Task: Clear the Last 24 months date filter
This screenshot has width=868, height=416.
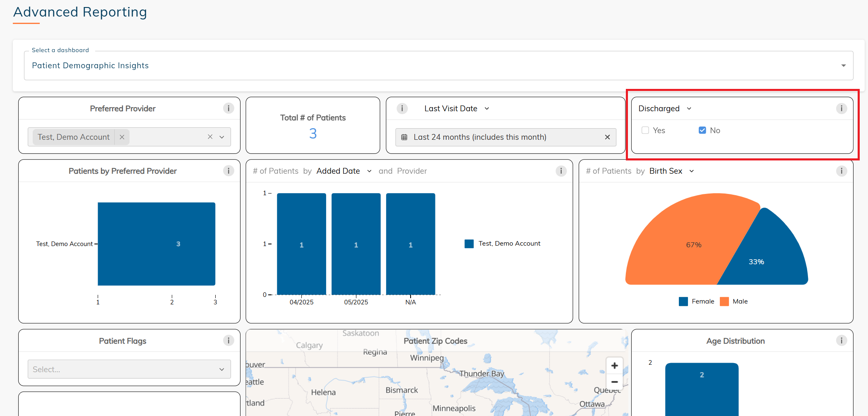Action: pos(607,137)
